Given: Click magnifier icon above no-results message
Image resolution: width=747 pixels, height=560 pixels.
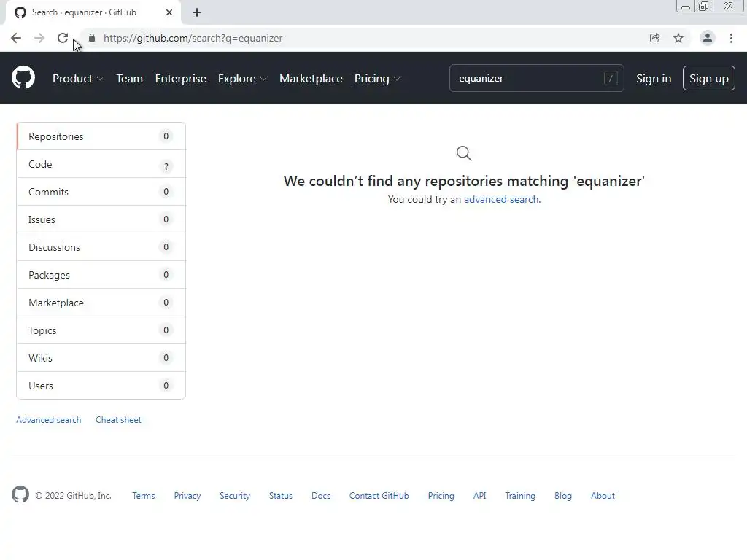Looking at the screenshot, I should tap(463, 153).
